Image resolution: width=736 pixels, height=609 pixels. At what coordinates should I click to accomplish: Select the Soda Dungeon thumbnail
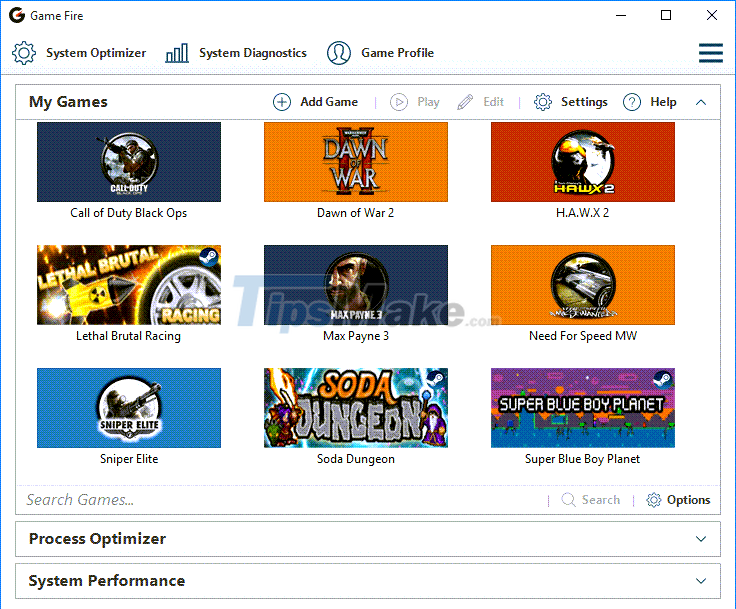point(356,408)
